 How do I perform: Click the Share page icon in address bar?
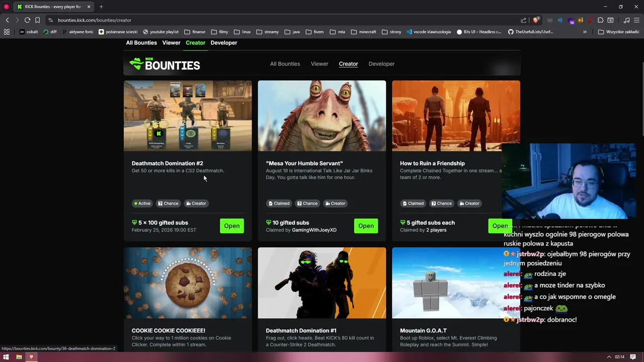524,20
